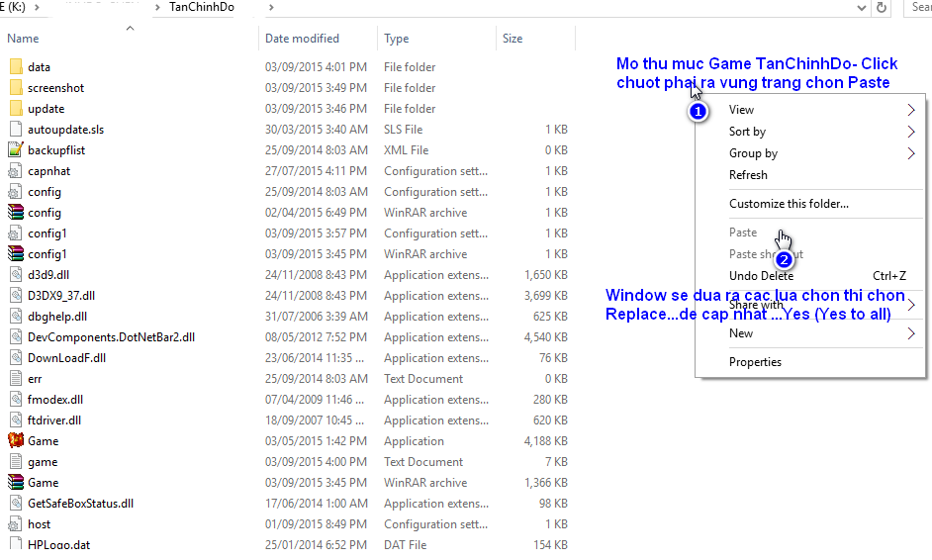Click the backupflist XML file icon
The height and width of the screenshot is (560, 932).
tap(16, 149)
